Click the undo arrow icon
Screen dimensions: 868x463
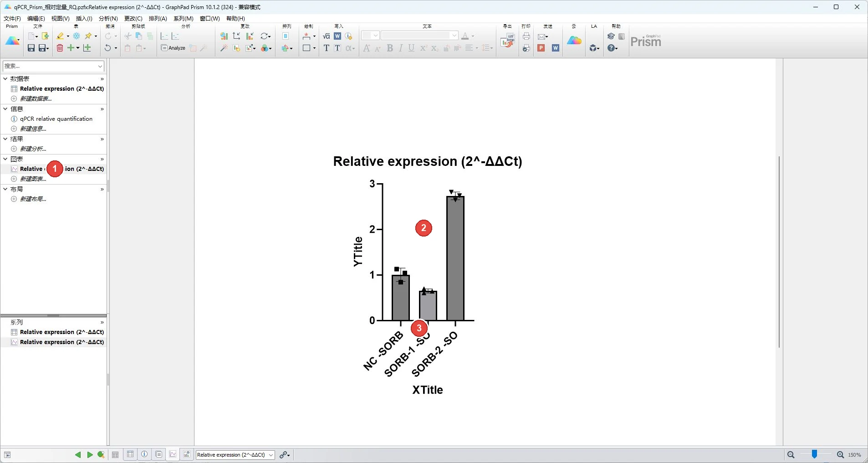107,48
